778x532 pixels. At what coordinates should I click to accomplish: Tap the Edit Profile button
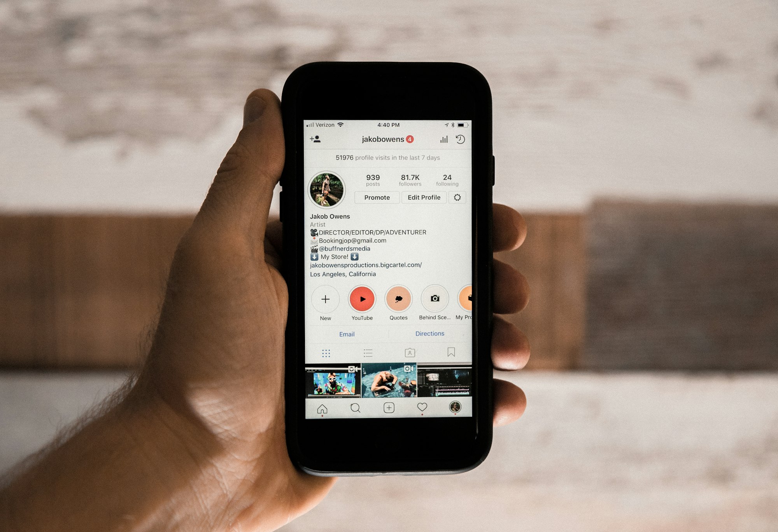pos(424,198)
